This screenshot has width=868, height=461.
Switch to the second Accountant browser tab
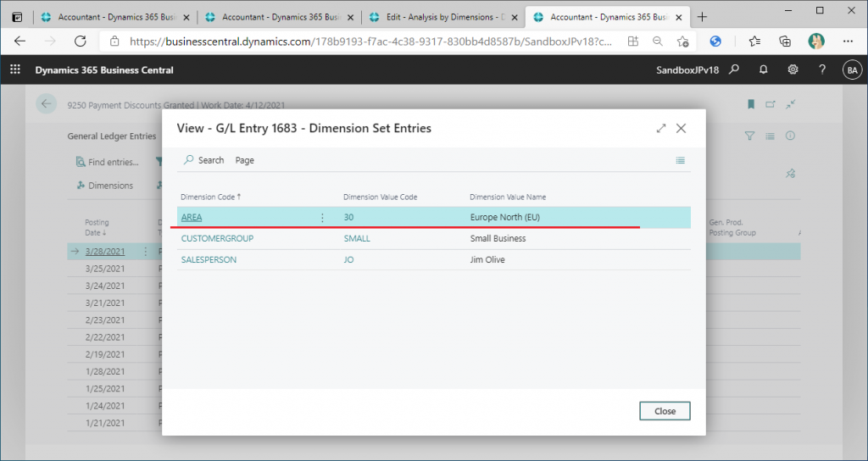click(279, 17)
